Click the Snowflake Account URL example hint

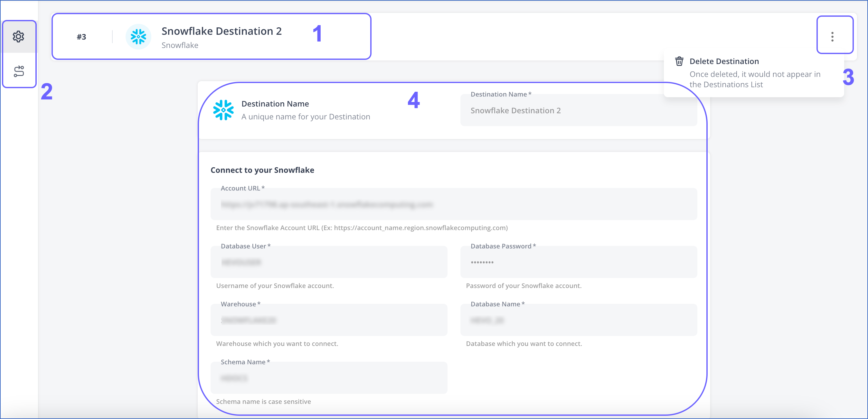[x=362, y=228]
